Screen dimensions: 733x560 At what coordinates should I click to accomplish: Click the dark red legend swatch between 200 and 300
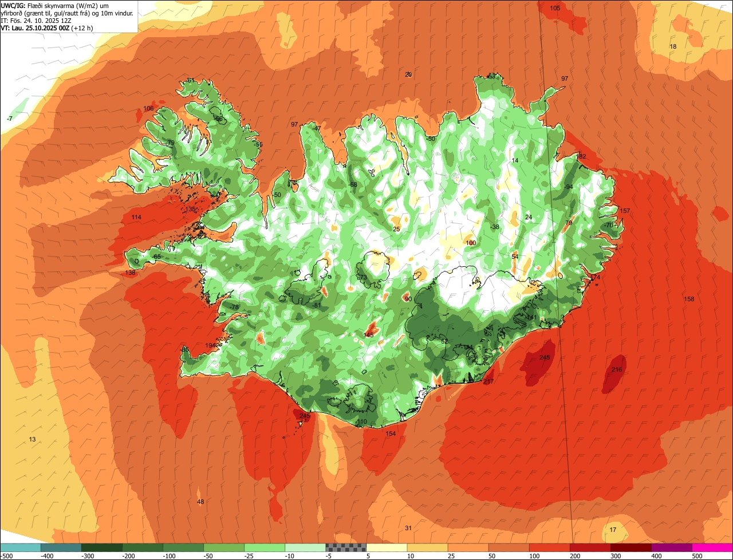[590, 547]
